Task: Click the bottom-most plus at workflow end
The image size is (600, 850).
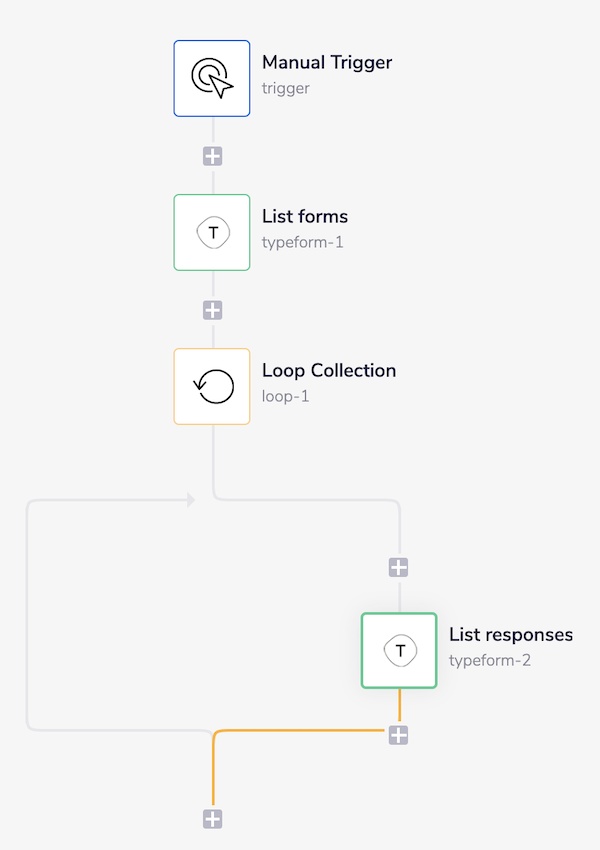Action: tap(212, 819)
